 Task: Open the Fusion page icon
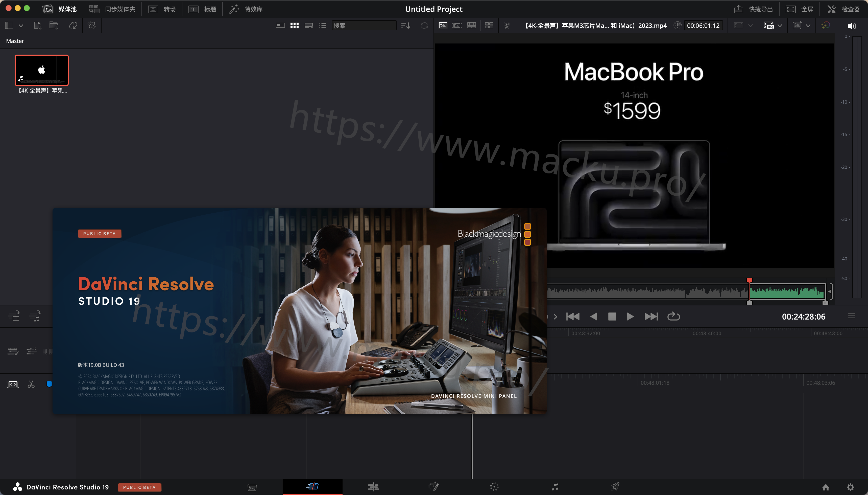pyautogui.click(x=434, y=487)
